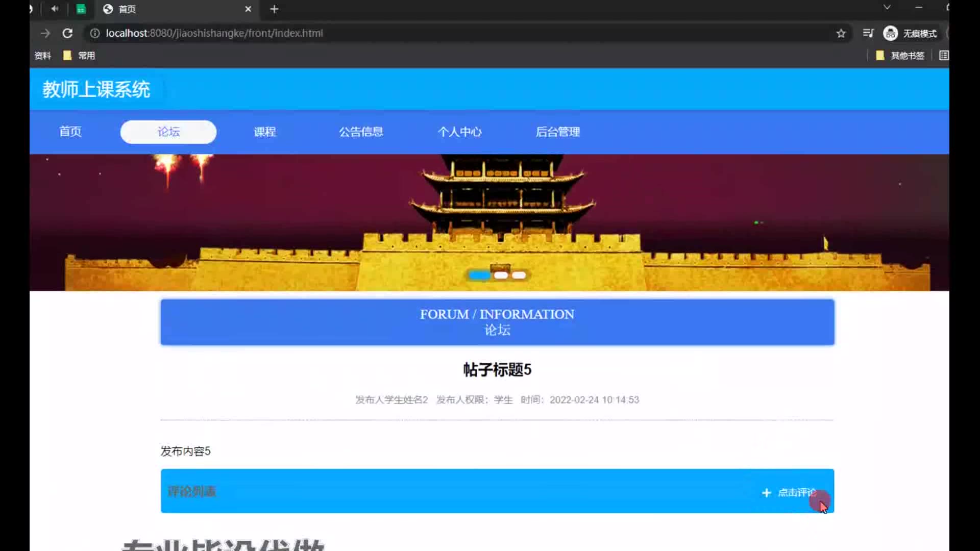Select the 论坛 navigation item
980x551 pixels.
[168, 132]
